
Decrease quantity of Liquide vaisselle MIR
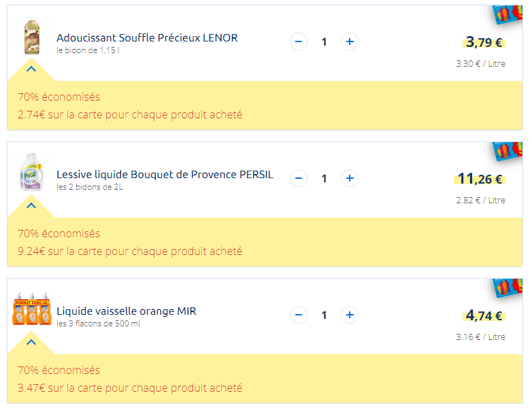pos(299,315)
